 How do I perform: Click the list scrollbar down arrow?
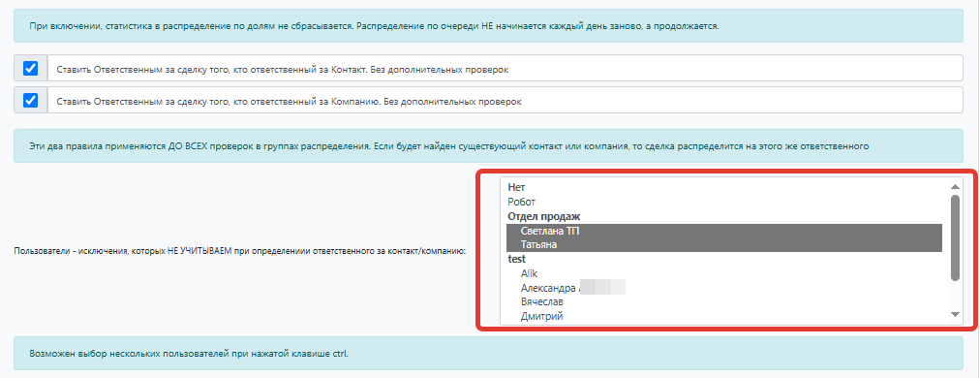(x=955, y=314)
